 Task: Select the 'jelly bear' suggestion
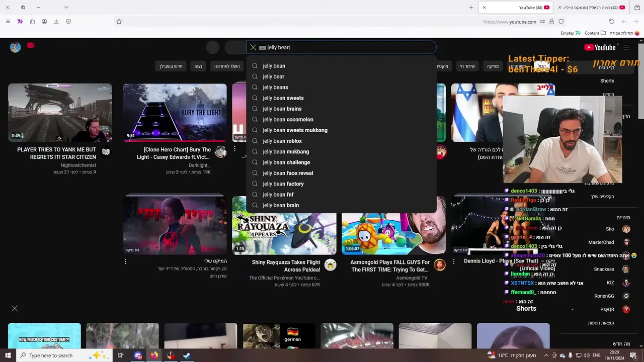point(341,76)
